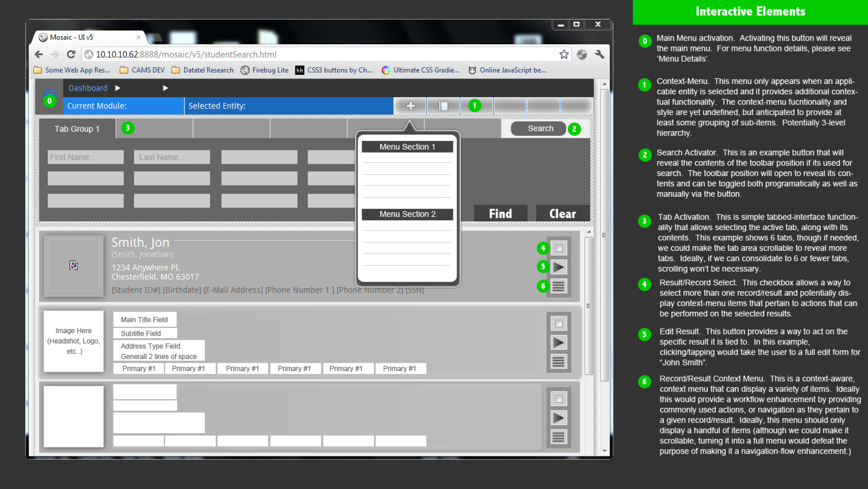Click the Menu Section 1 header
This screenshot has height=489, width=868.
click(407, 147)
